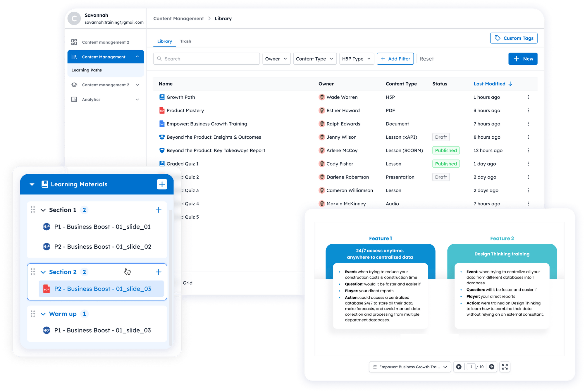
Task: Click inside the Search field
Action: (x=206, y=59)
